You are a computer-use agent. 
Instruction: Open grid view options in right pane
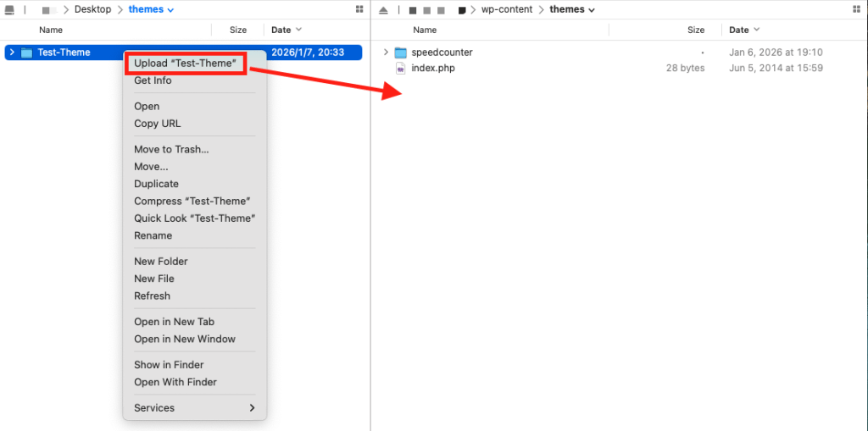pos(857,9)
